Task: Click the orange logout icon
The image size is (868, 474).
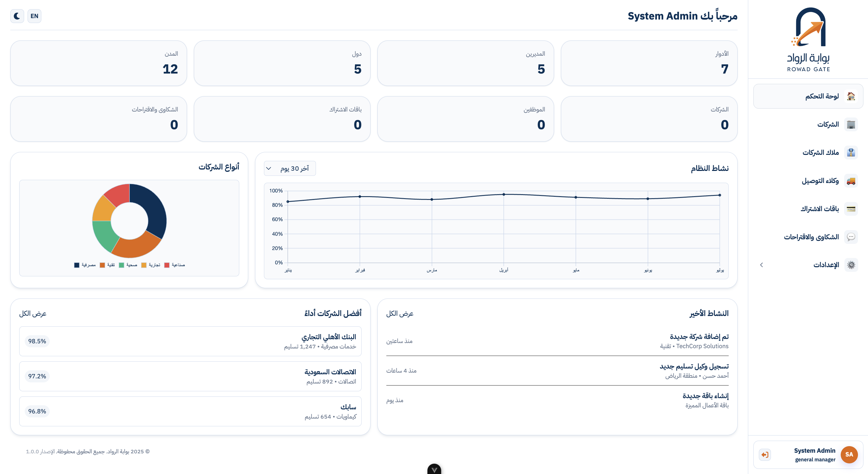Action: point(765,454)
